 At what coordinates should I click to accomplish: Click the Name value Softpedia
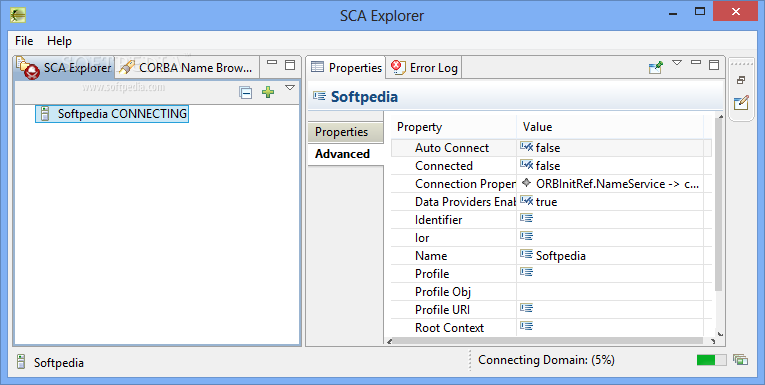(x=561, y=256)
